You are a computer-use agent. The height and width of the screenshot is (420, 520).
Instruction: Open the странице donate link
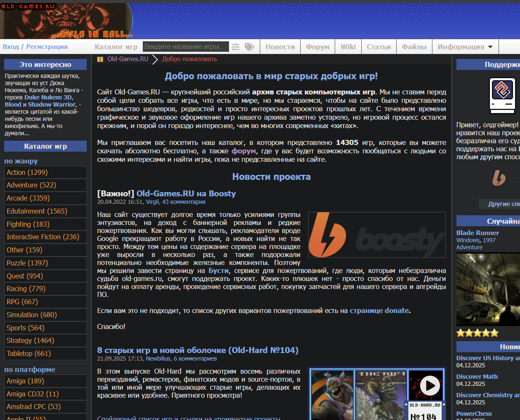click(379, 310)
